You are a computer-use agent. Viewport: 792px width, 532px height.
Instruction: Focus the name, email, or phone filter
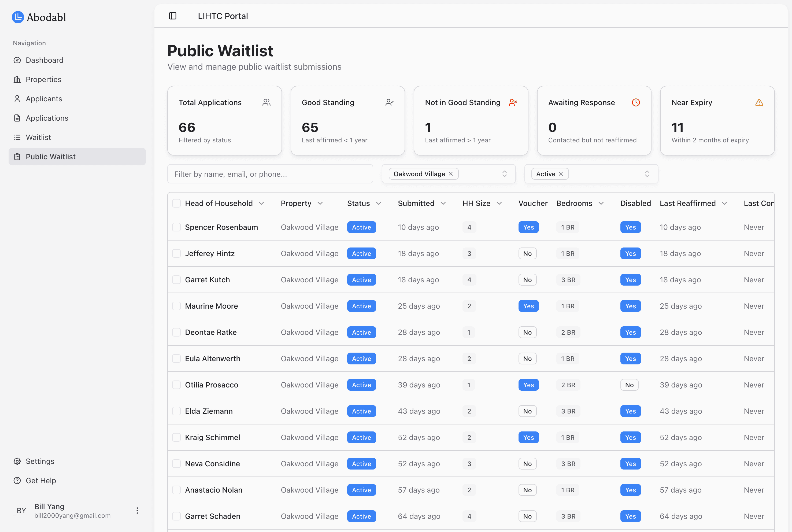[x=270, y=174]
